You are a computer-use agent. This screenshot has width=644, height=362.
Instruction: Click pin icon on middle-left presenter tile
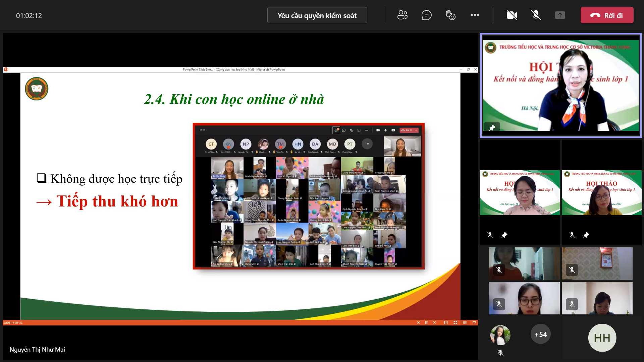[504, 235]
